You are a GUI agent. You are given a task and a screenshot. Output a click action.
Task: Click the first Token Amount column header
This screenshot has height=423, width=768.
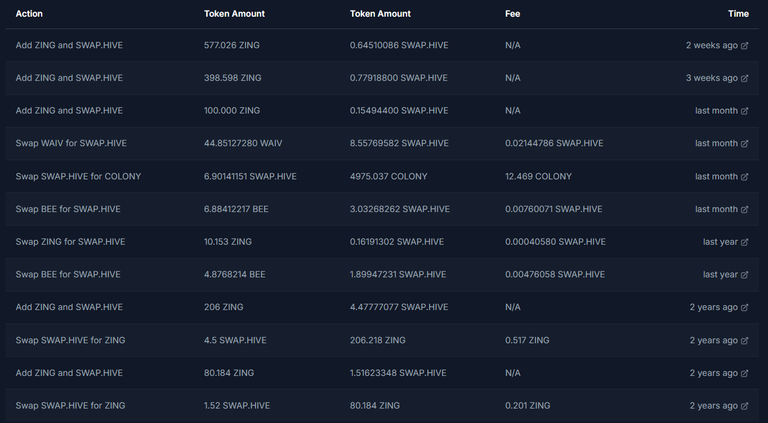click(x=234, y=14)
